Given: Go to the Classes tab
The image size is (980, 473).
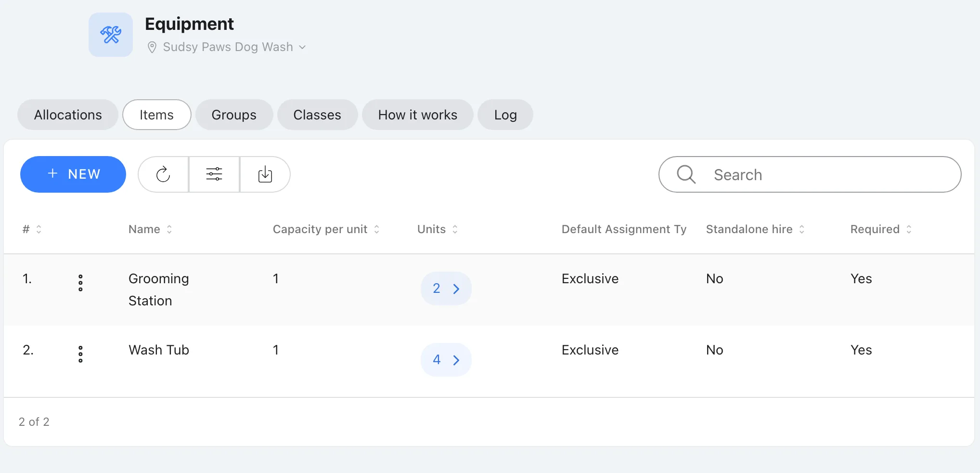Looking at the screenshot, I should [x=317, y=115].
